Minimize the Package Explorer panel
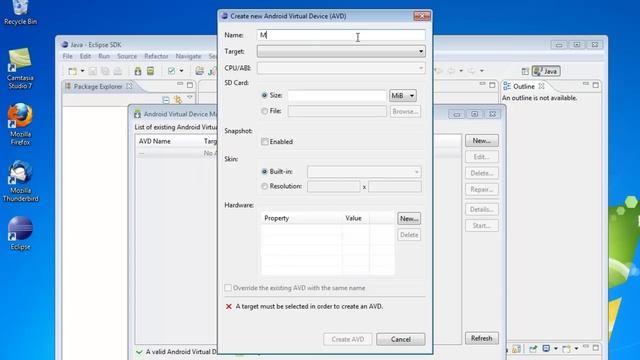This screenshot has width=640, height=360. click(180, 84)
